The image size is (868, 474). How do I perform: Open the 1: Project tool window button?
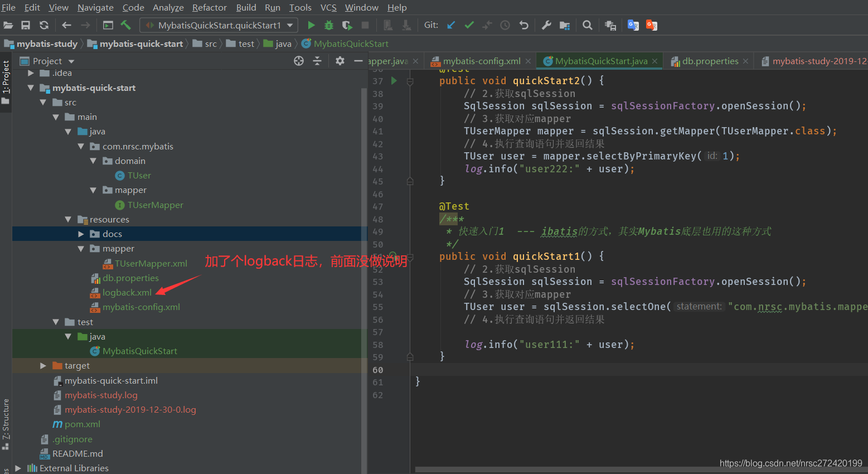pos(6,84)
